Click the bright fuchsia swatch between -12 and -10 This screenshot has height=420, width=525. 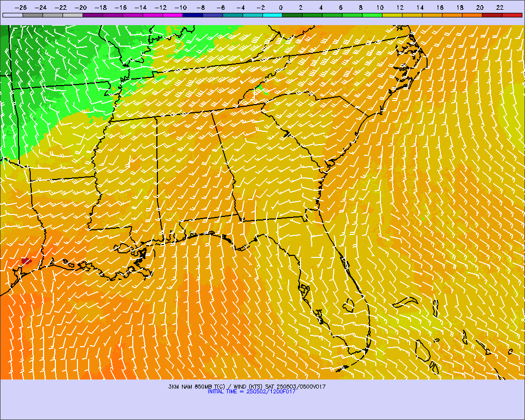[173, 15]
